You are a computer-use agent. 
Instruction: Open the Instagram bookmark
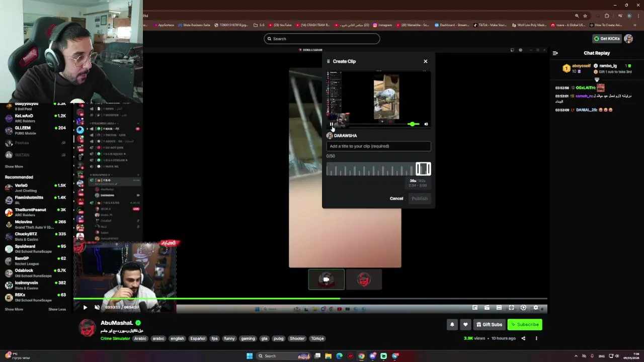tap(383, 25)
